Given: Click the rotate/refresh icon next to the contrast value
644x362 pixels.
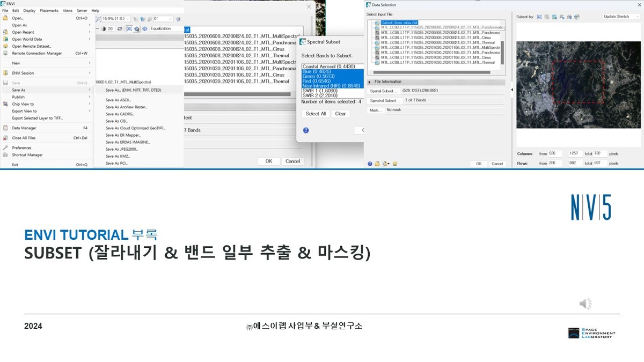Looking at the screenshot, I should pyautogui.click(x=120, y=28).
